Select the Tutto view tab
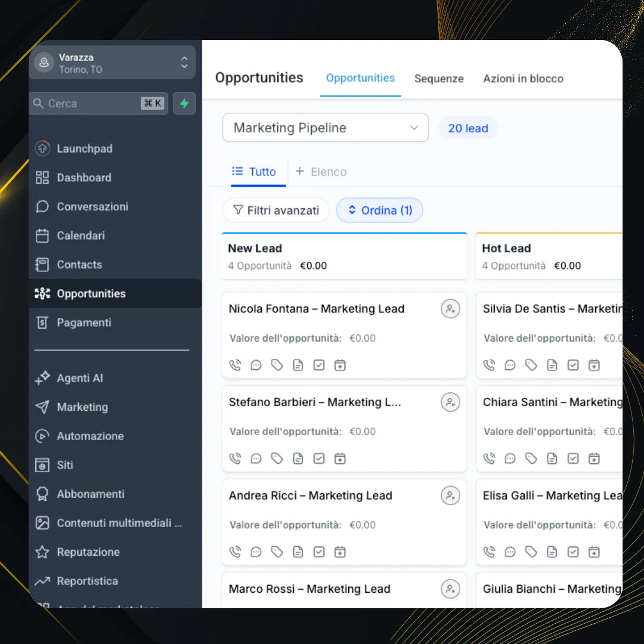The image size is (644, 644). 258,172
